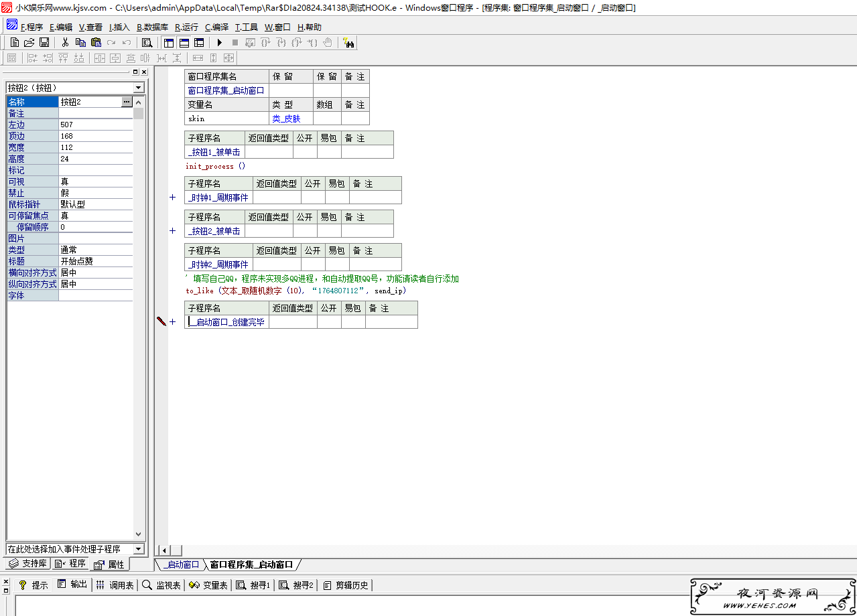Click the Redo arrow icon

tap(111, 42)
